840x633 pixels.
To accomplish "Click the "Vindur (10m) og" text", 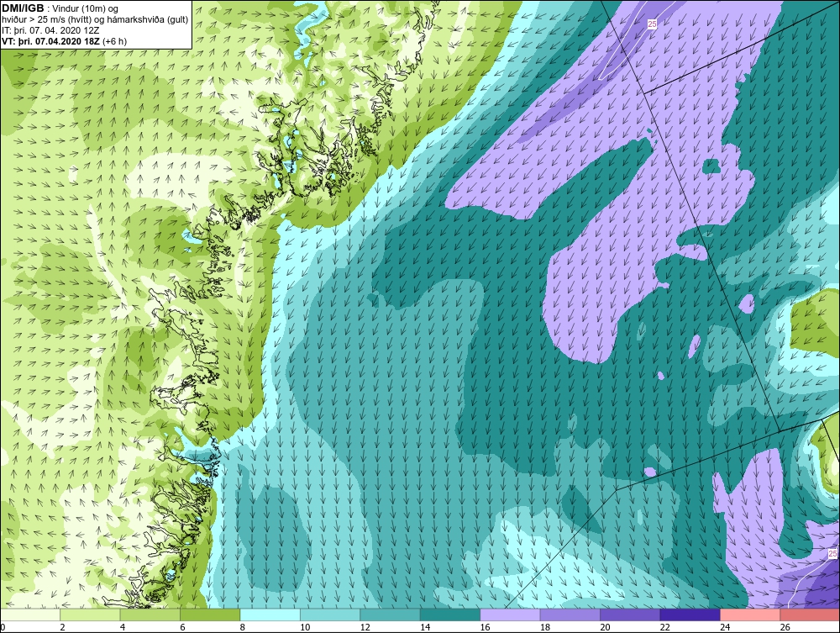I will 86,9.
